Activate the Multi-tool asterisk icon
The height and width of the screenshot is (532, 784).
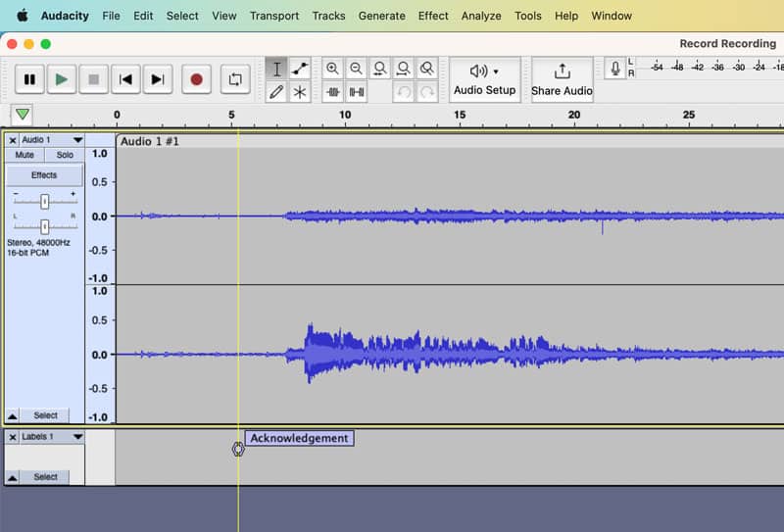[x=300, y=92]
